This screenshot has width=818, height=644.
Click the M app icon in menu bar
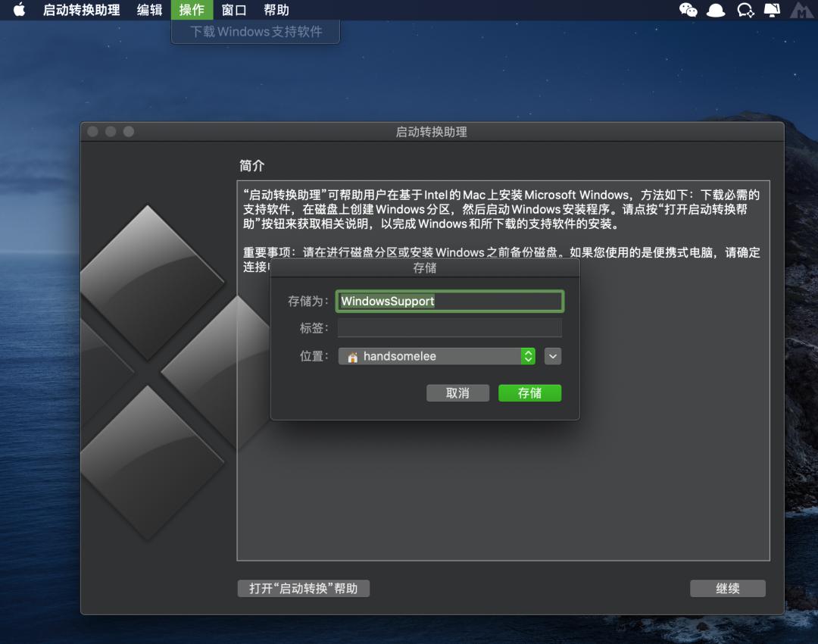coord(801,10)
